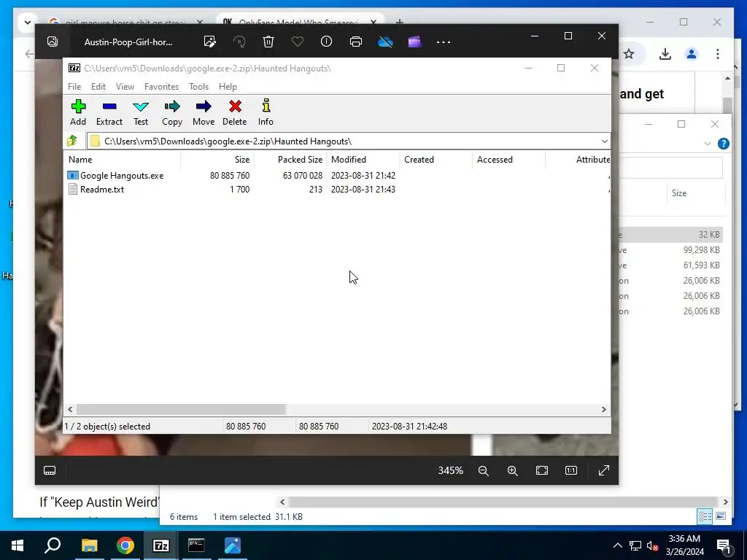Click the Extract toolbar icon

(x=109, y=112)
